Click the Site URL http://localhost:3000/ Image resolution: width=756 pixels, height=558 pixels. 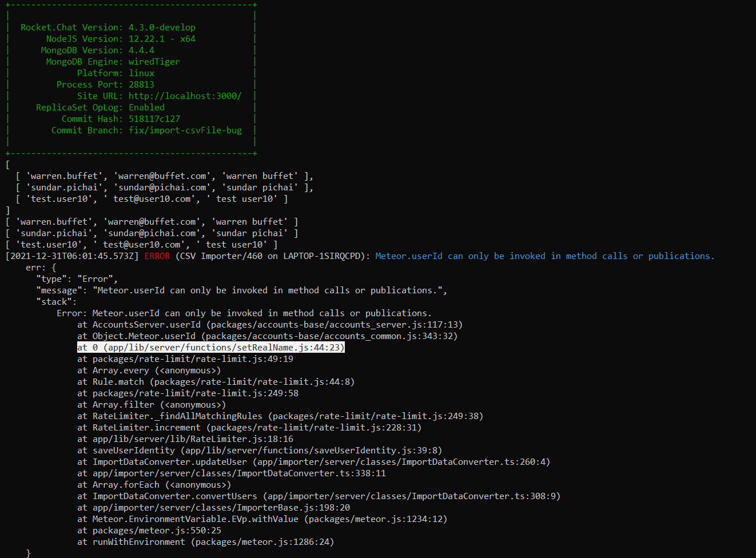click(x=185, y=96)
